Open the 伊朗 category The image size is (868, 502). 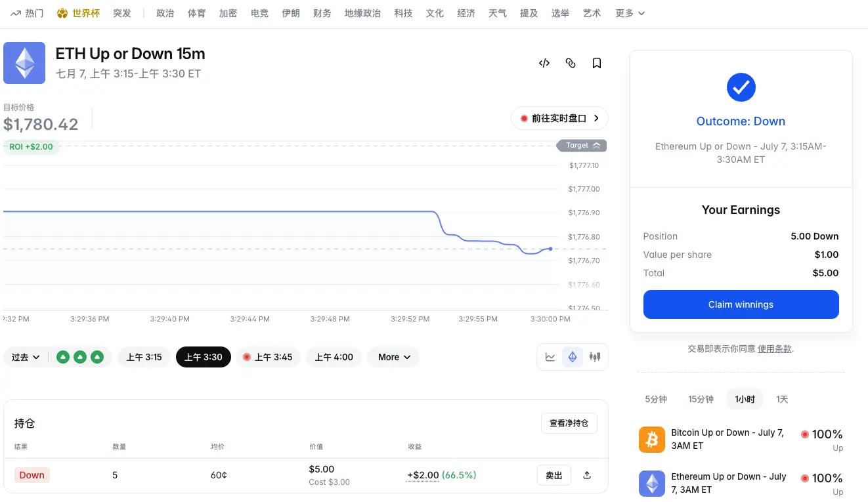[291, 13]
